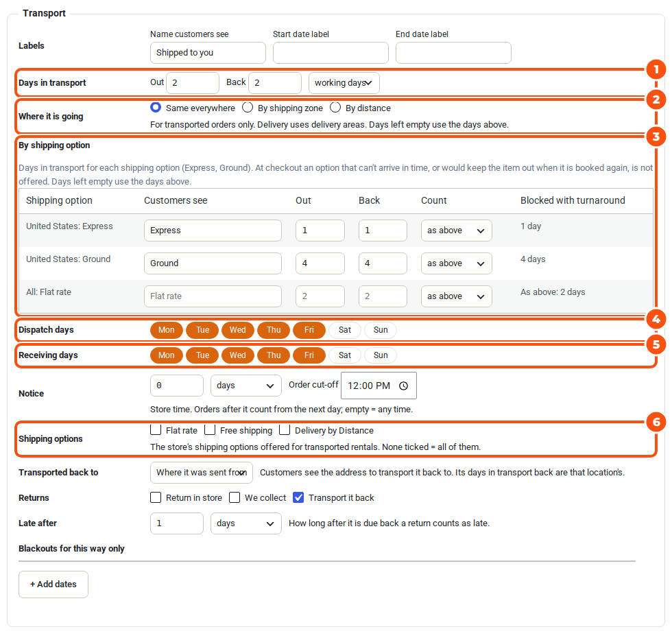The image size is (672, 638).
Task: Tick the Flat rate shipping option checkbox
Action: (x=156, y=429)
